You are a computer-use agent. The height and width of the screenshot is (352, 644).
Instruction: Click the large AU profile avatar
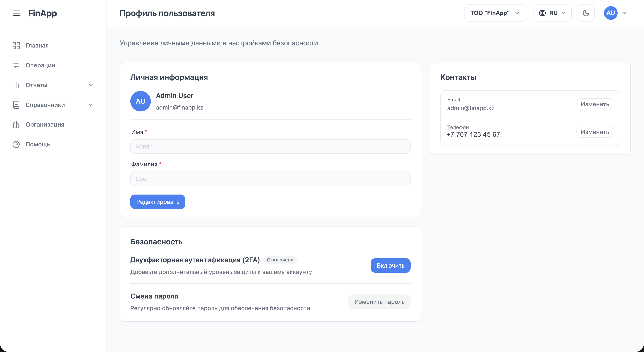click(x=141, y=101)
